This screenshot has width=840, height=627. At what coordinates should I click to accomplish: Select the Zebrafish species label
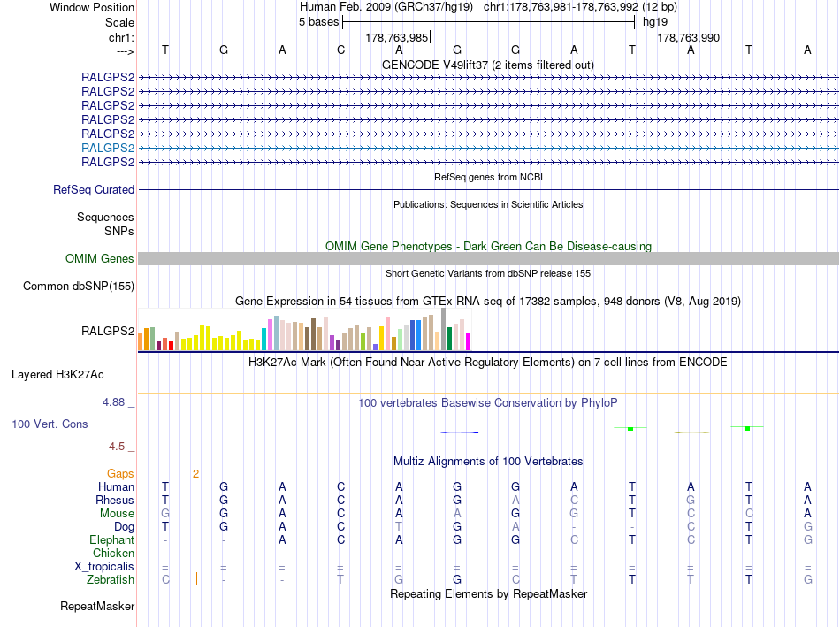tap(111, 580)
